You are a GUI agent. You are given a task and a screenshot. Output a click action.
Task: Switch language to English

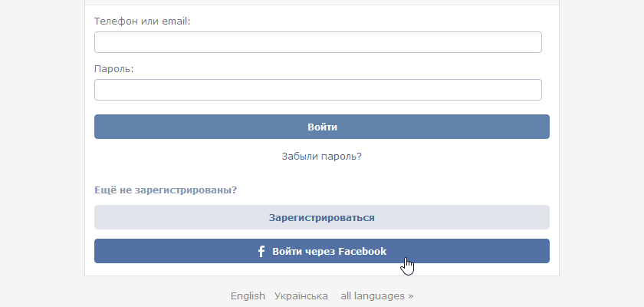click(x=248, y=296)
